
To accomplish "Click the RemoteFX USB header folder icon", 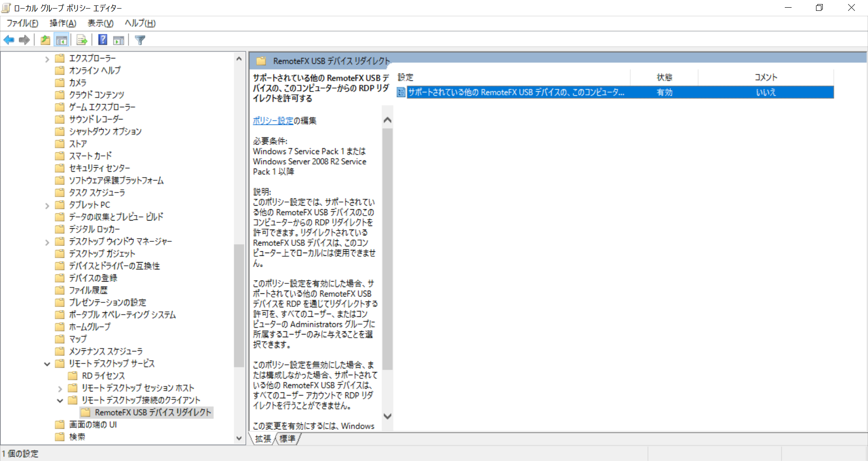I will pyautogui.click(x=261, y=61).
